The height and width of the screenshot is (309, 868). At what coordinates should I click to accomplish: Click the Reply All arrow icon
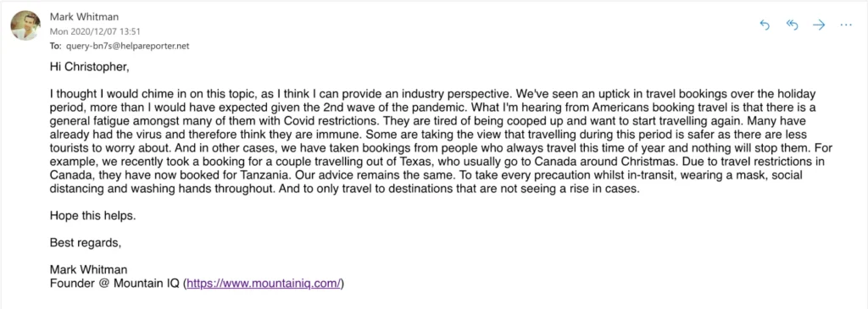pos(792,25)
